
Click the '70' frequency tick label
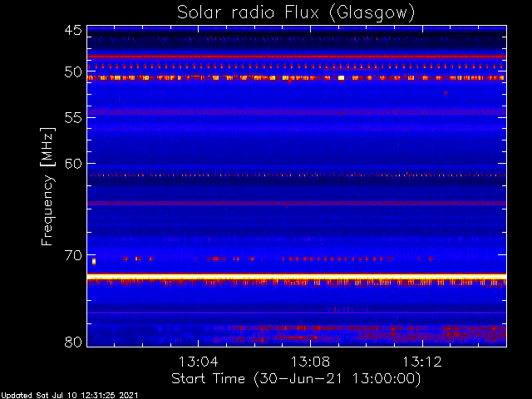(x=73, y=255)
